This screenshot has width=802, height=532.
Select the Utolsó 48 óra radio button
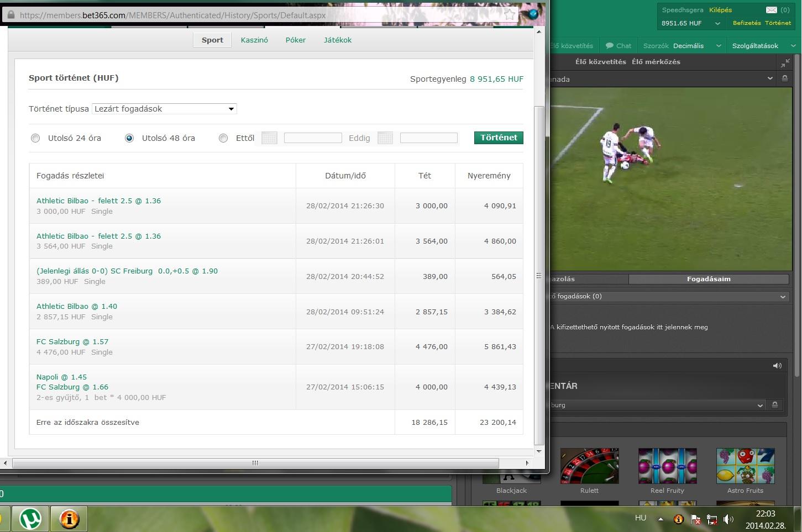tap(129, 138)
